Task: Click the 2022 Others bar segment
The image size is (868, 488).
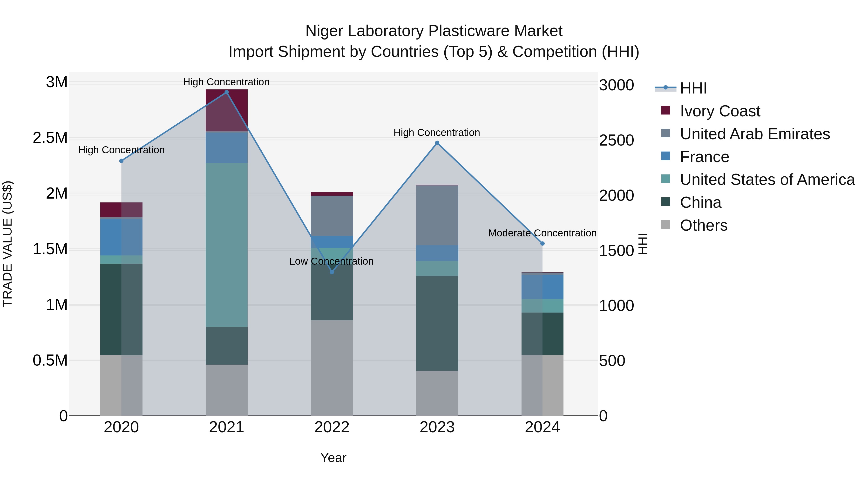Action: [x=332, y=368]
